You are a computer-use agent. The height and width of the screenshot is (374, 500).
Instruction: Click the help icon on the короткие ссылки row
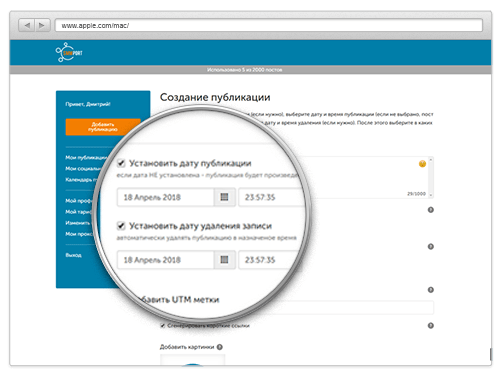click(x=431, y=326)
